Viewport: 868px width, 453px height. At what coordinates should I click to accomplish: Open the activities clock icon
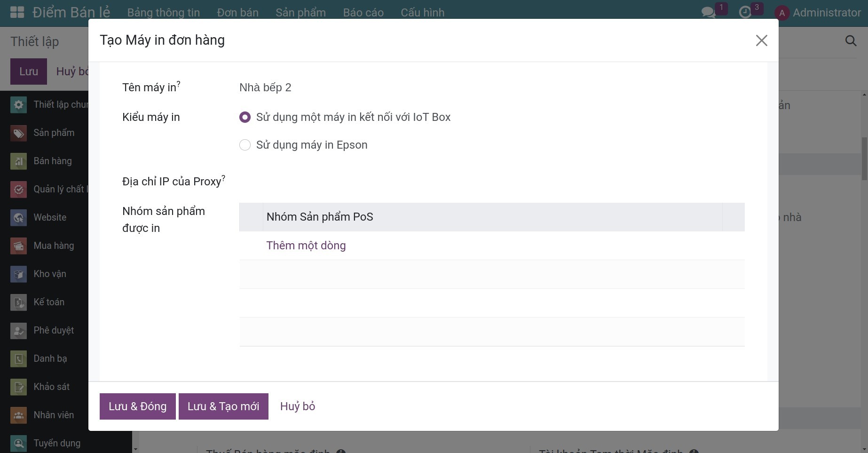(745, 12)
